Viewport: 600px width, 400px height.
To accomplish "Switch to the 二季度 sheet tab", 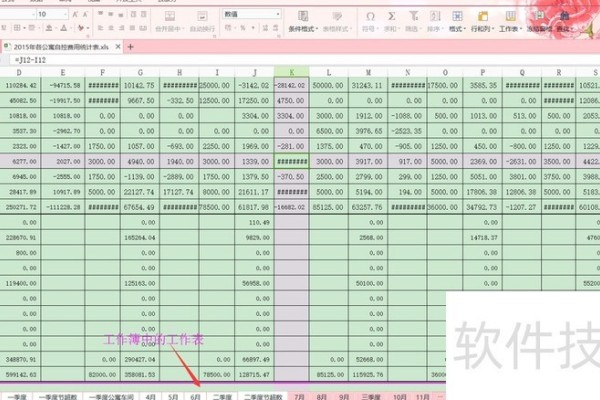I will [x=222, y=397].
